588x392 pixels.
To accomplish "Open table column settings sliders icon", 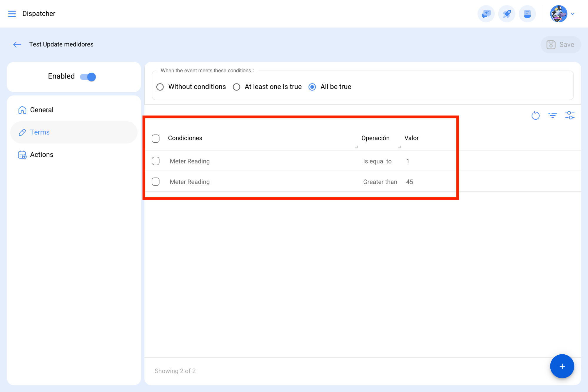I will 569,115.
